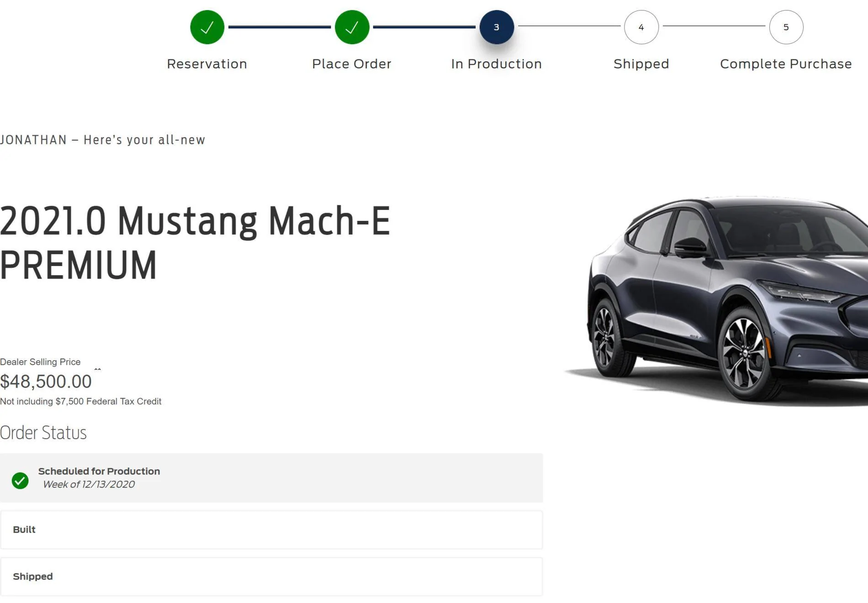Click the Place Order step label
This screenshot has height=603, width=868.
pos(352,64)
